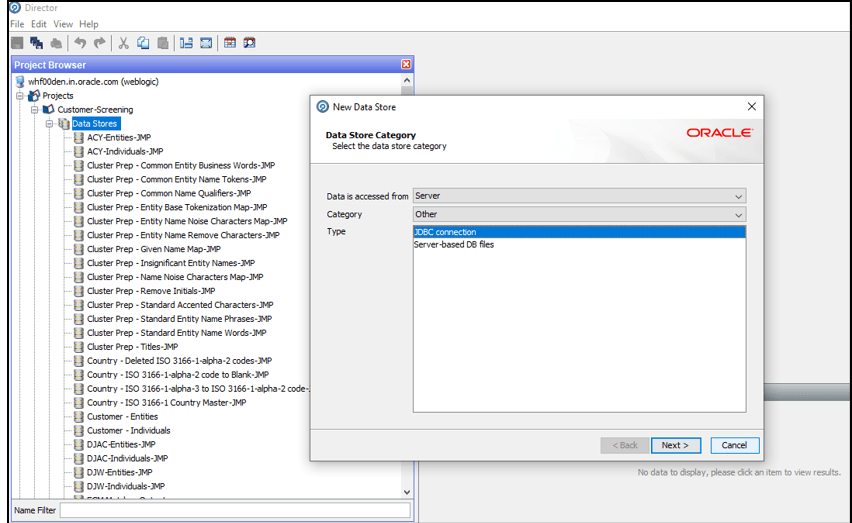Select JDBC connection type

579,232
